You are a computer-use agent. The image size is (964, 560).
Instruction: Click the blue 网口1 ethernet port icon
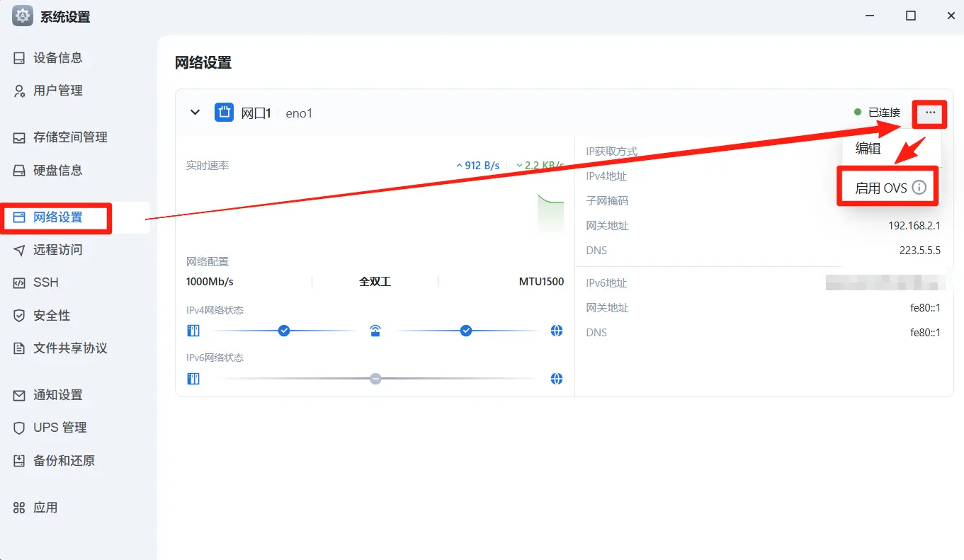[224, 113]
